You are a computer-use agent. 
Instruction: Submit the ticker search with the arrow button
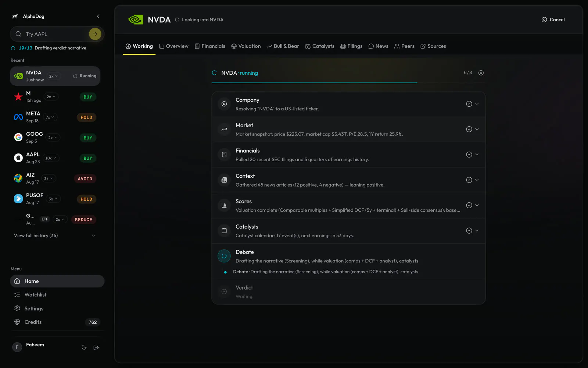tap(95, 34)
